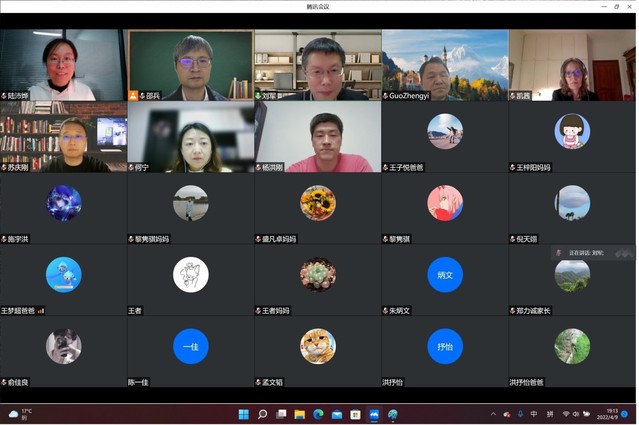639x425 pixels.
Task: Select the succulent plant avatar of 王者妈妈
Action: pyautogui.click(x=318, y=274)
